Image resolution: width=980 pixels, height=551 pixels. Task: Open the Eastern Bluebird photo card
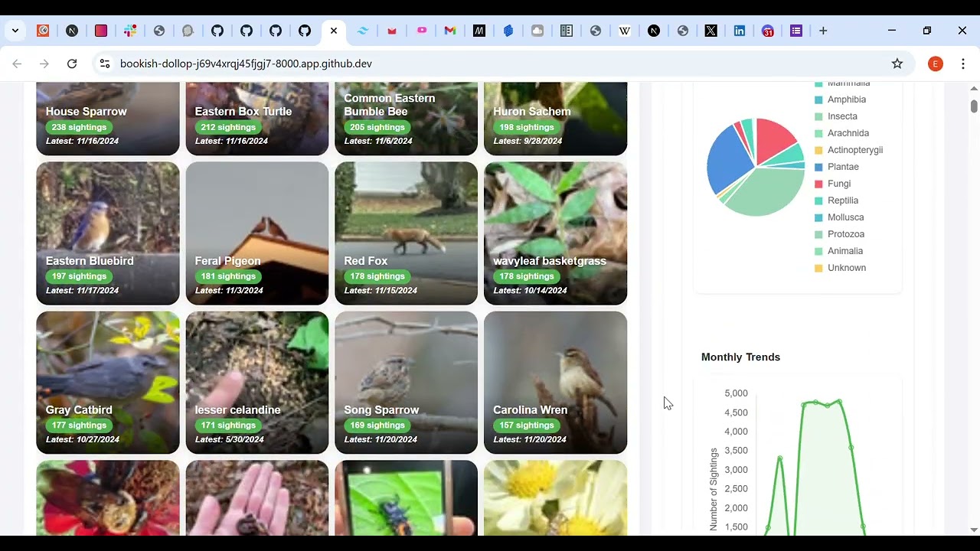108,233
